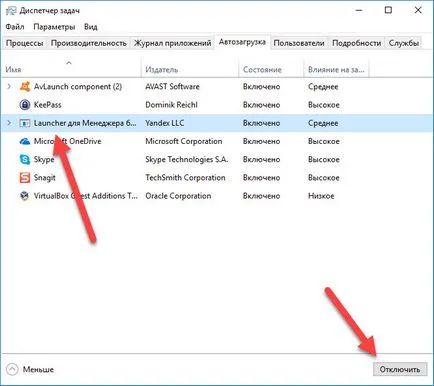Click the Отключить button

click(x=400, y=369)
